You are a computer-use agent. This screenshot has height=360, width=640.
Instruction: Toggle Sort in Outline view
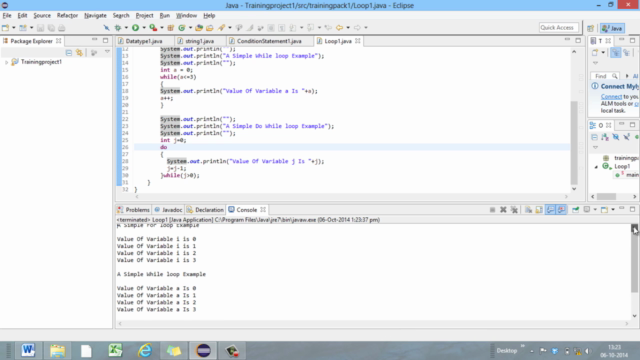[605, 137]
